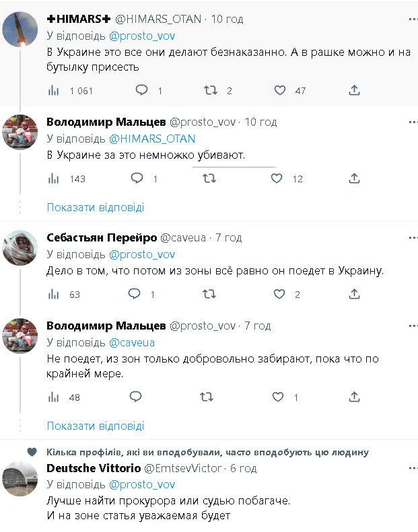Open the @HIMARS_OTAN reply mention link
This screenshot has width=418, height=532.
(151, 139)
